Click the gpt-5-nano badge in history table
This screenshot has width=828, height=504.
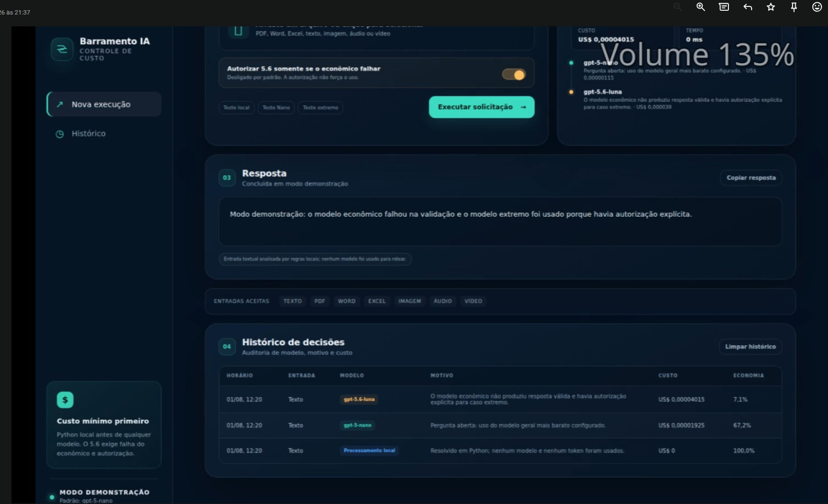pyautogui.click(x=357, y=425)
